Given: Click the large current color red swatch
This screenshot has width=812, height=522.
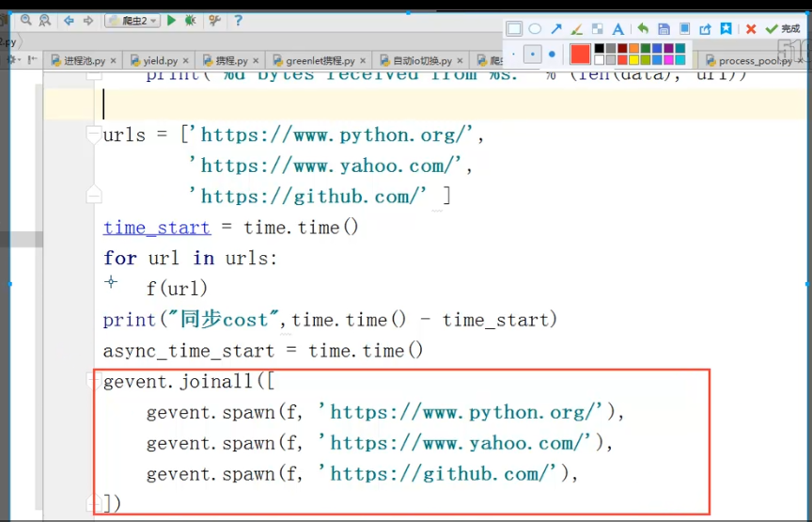Looking at the screenshot, I should [580, 54].
